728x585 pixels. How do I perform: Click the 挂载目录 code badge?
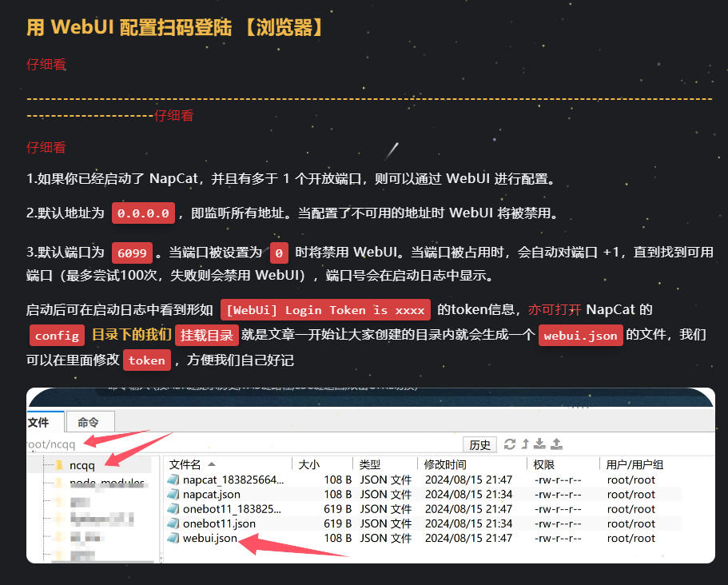207,336
